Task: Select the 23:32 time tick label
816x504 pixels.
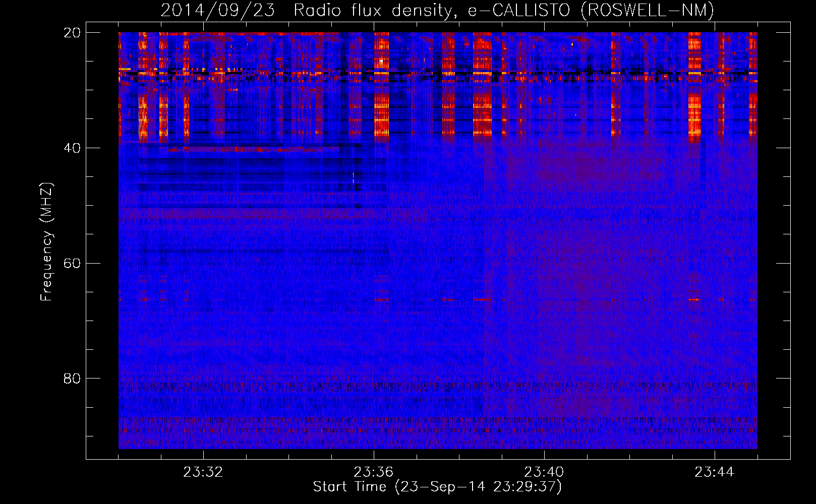Action: pyautogui.click(x=203, y=472)
